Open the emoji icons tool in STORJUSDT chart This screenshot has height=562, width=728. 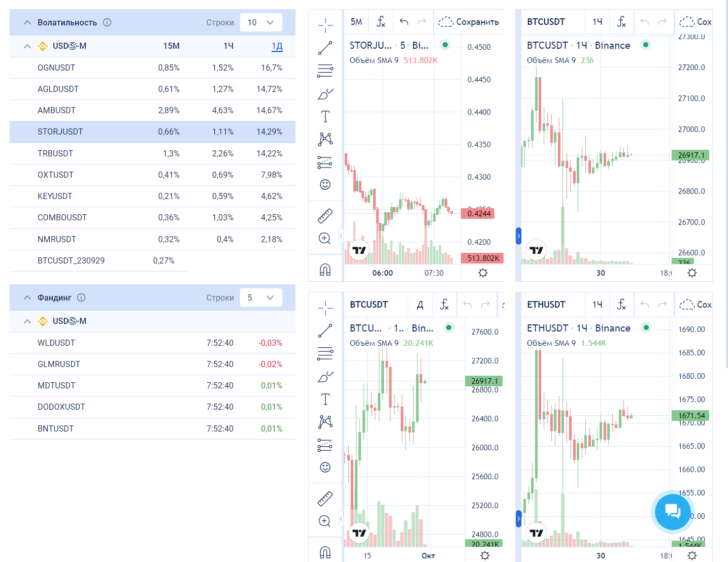(325, 184)
